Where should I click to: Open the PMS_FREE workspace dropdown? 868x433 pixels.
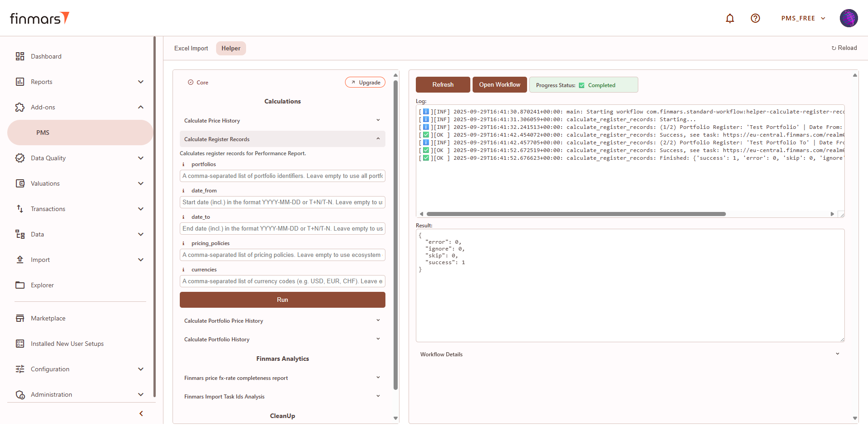tap(803, 18)
